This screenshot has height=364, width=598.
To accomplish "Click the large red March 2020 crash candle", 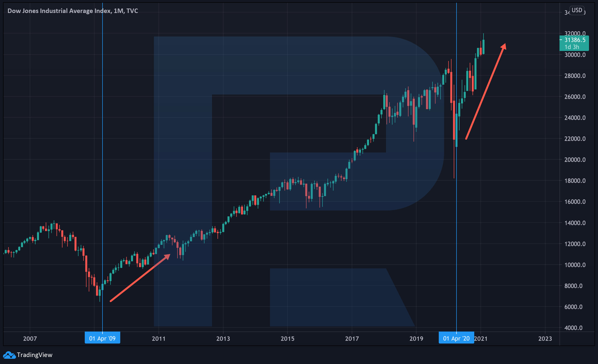I will [x=454, y=120].
